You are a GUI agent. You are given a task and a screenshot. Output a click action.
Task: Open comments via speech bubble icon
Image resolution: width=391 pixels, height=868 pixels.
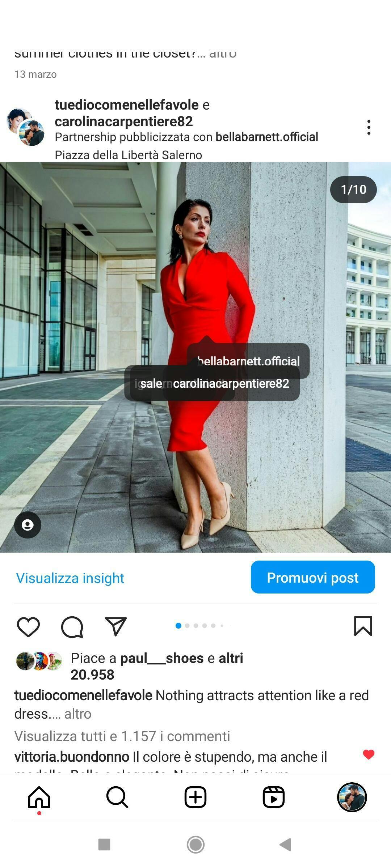tap(72, 626)
